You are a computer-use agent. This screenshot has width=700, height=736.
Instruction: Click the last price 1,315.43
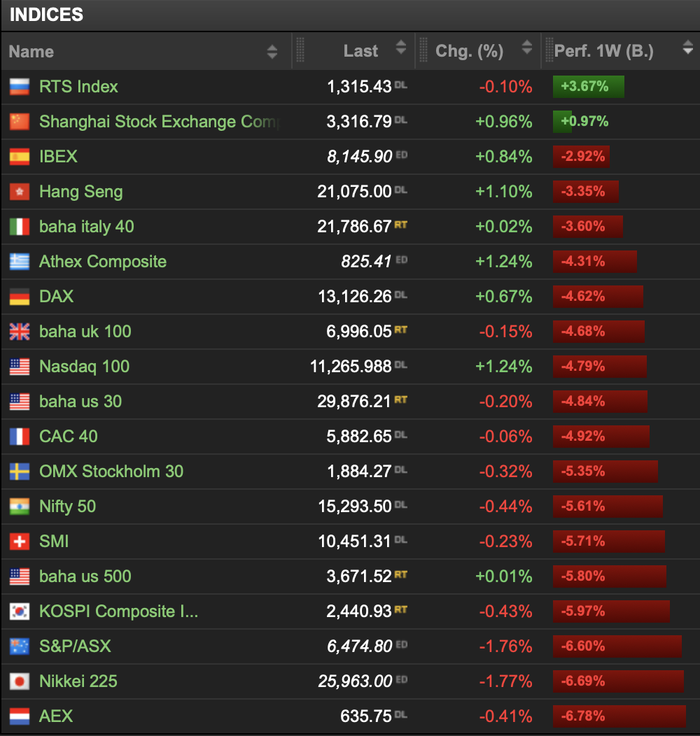tap(359, 87)
